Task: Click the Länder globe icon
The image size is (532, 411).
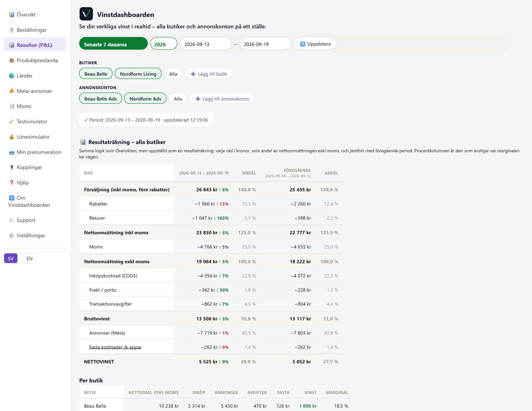Action: click(x=12, y=76)
